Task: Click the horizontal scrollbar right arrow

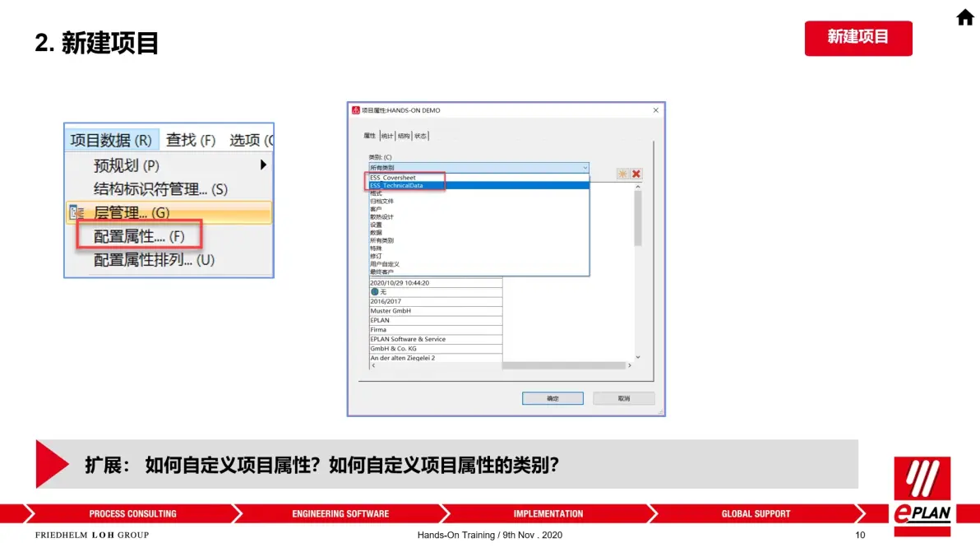Action: pos(629,366)
